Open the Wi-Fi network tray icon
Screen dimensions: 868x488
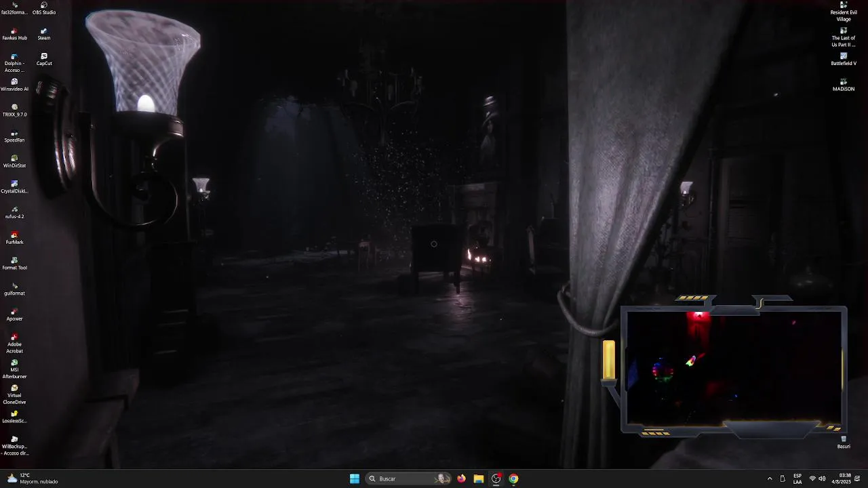(x=812, y=479)
